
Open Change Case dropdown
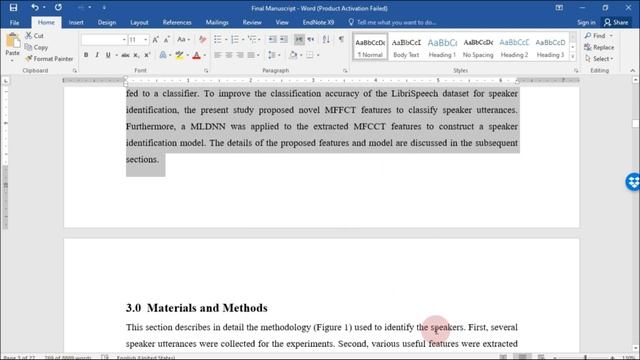tap(183, 40)
